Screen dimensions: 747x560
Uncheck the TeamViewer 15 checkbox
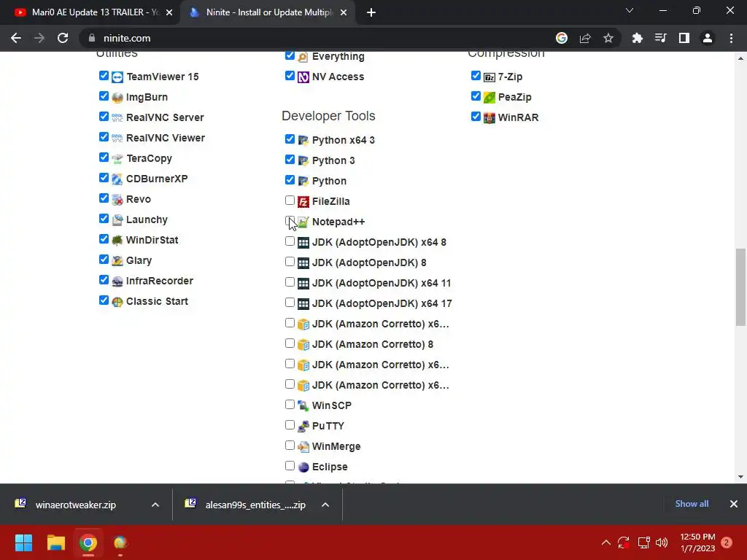pyautogui.click(x=104, y=76)
